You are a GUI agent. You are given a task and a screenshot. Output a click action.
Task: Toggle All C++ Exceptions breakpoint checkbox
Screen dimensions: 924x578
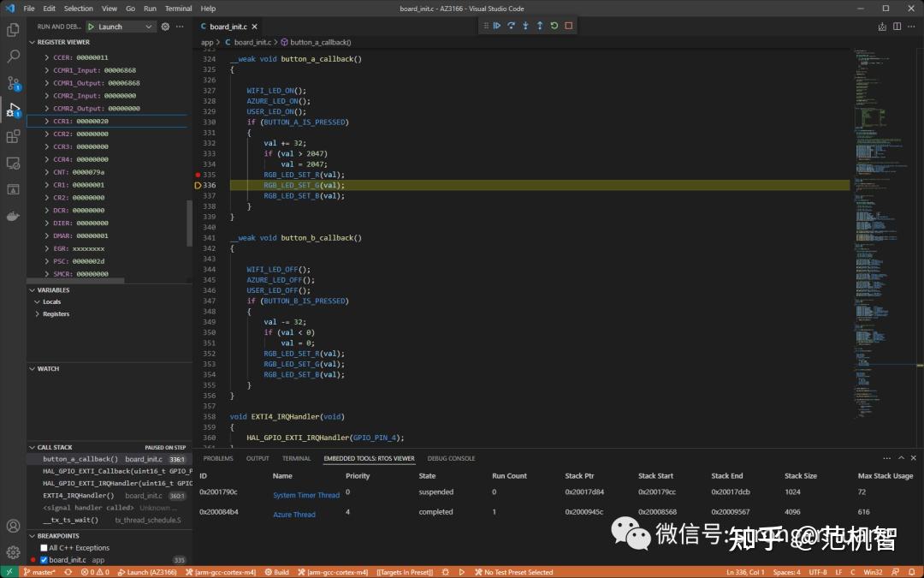(44, 548)
